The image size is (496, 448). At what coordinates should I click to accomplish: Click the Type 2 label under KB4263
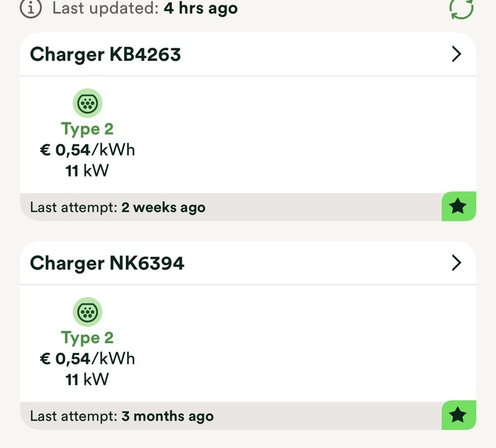pos(87,130)
